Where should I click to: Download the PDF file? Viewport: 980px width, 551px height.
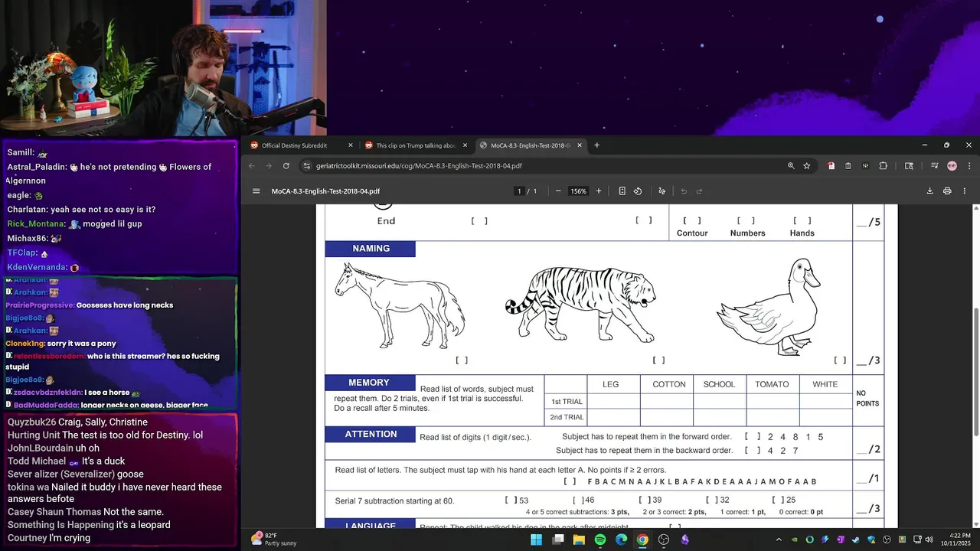point(929,191)
